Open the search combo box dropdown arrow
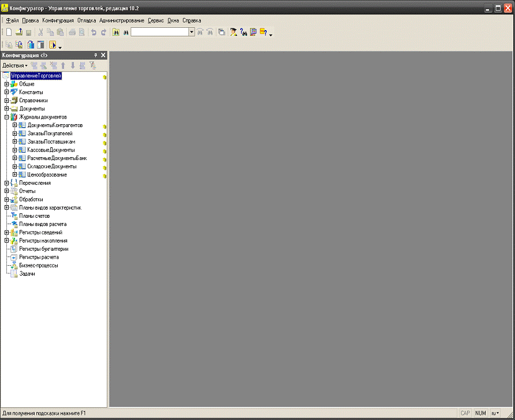Viewport: 515px width, 420px height. pyautogui.click(x=192, y=32)
